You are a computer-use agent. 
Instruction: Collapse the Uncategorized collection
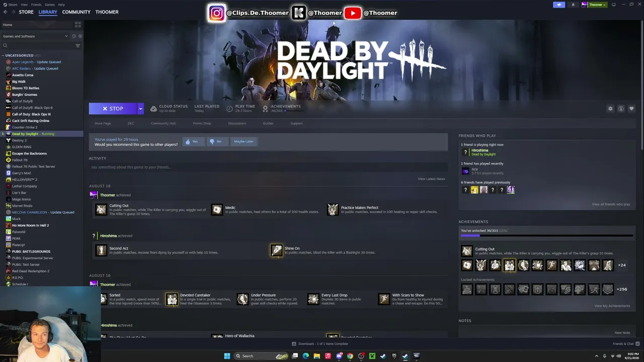pos(3,55)
